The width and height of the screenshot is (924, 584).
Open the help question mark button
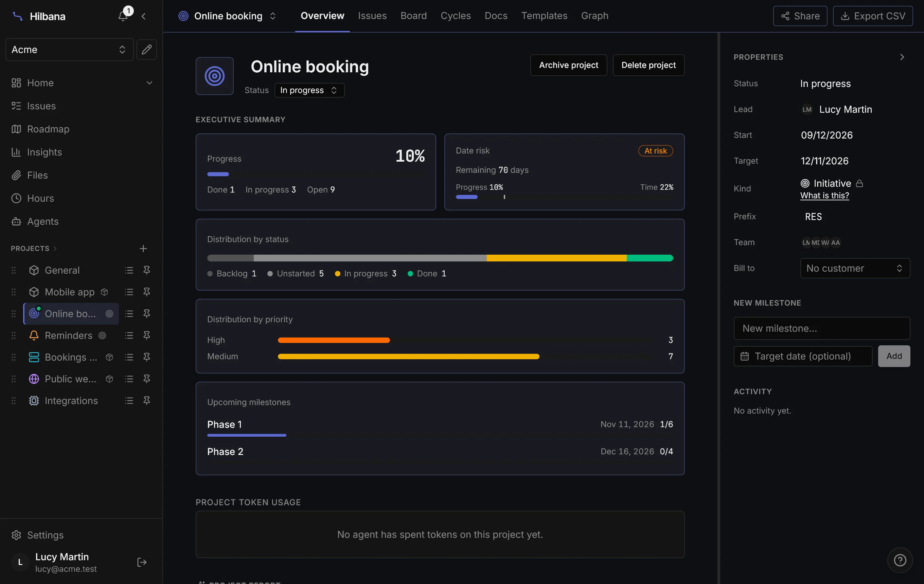coord(900,560)
